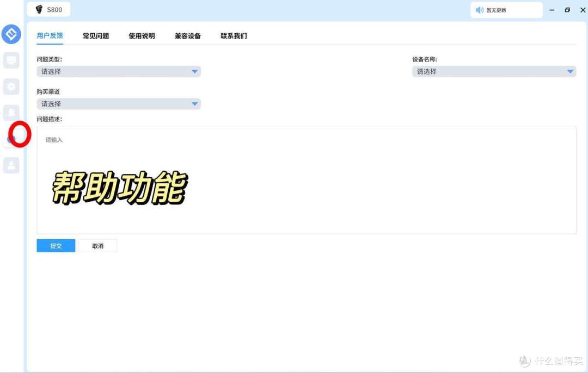Open the 购买渠道 dropdown
Viewport: 588px width, 373px height.
119,104
